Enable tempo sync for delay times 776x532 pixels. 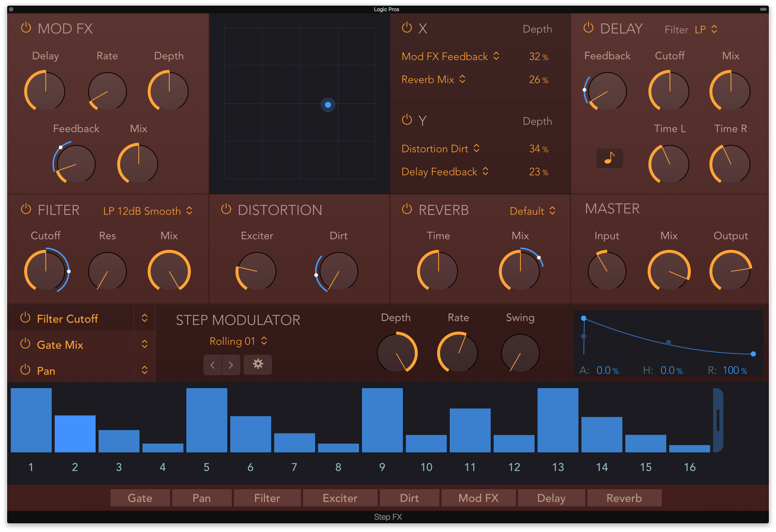609,158
